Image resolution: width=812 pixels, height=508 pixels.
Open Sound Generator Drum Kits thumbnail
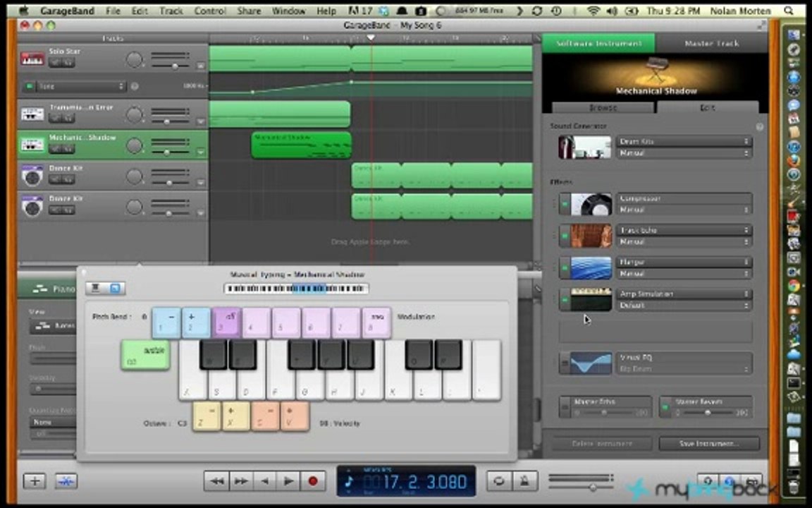[584, 147]
